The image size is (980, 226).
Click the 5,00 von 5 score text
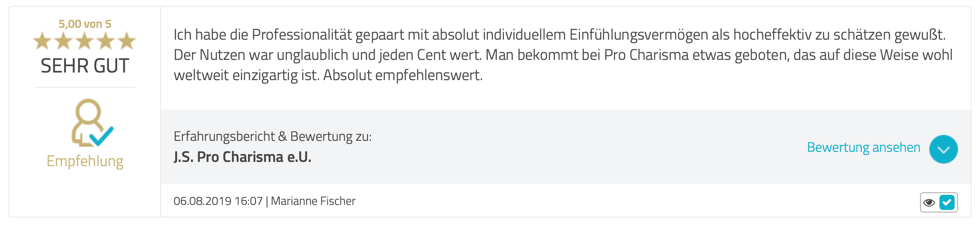85,24
